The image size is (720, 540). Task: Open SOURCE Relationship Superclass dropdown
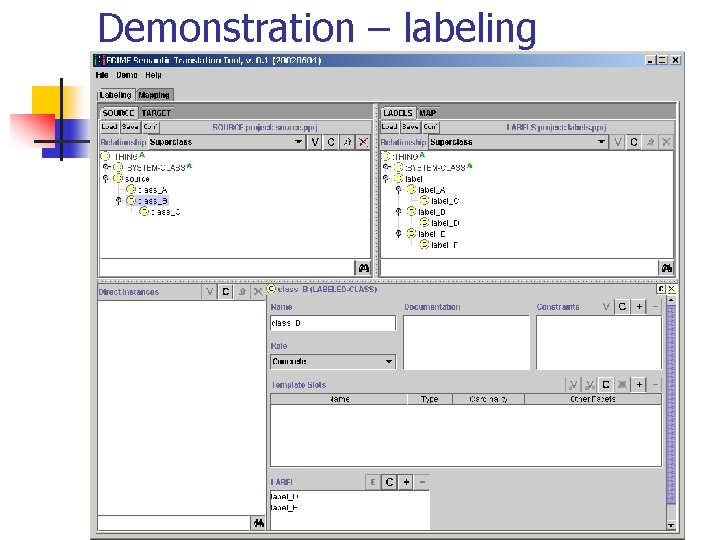tap(298, 142)
